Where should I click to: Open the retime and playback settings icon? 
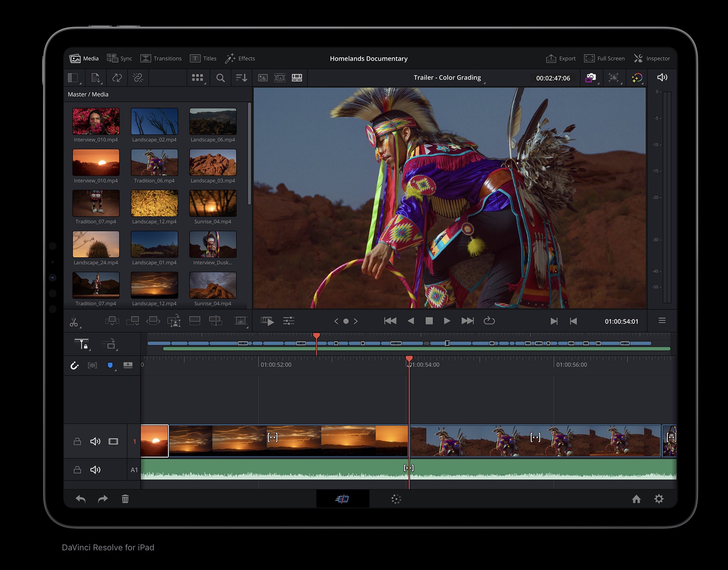tap(289, 321)
